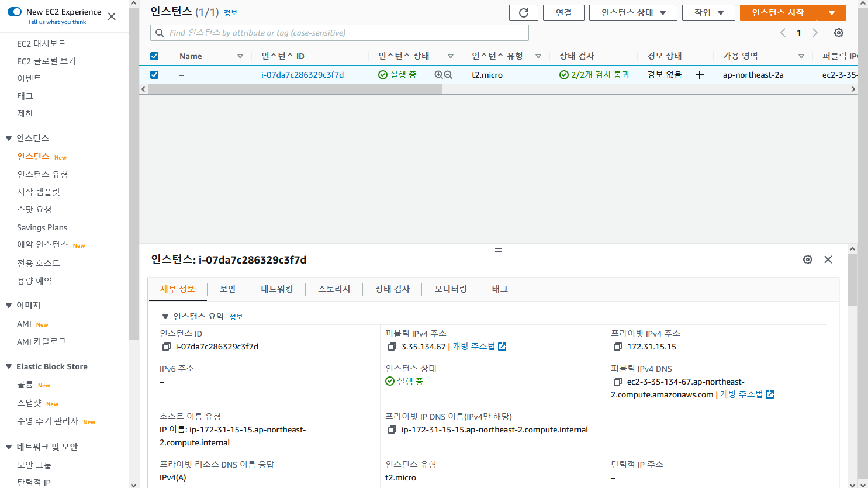Click sidebar vertical scrollbar
Image resolution: width=868 pixels, height=488 pixels.
click(133, 174)
